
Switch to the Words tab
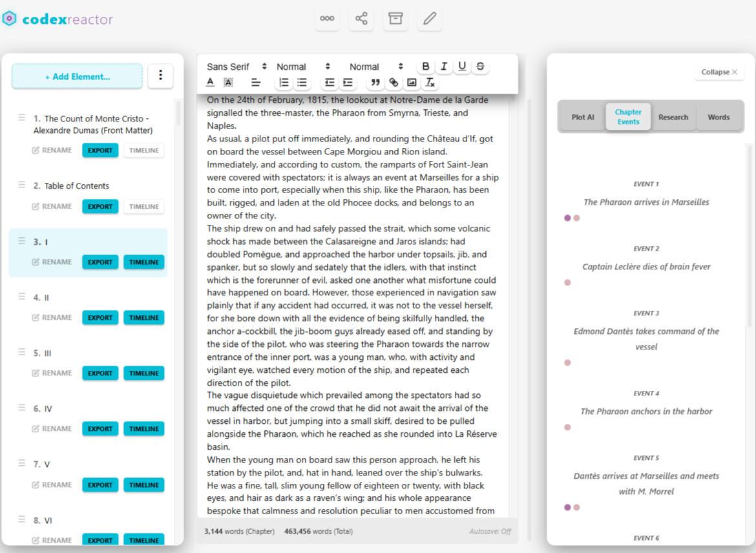tap(719, 117)
